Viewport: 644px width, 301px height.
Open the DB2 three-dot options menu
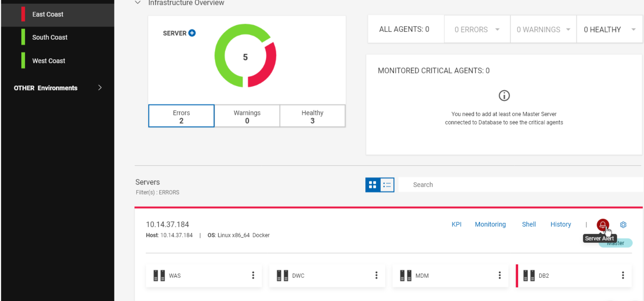[x=623, y=275]
